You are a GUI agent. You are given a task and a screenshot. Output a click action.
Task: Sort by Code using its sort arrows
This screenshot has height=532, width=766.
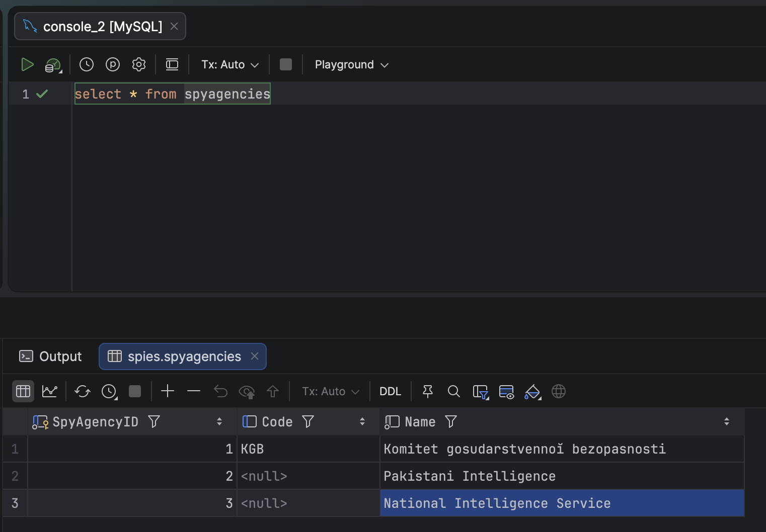click(x=362, y=421)
